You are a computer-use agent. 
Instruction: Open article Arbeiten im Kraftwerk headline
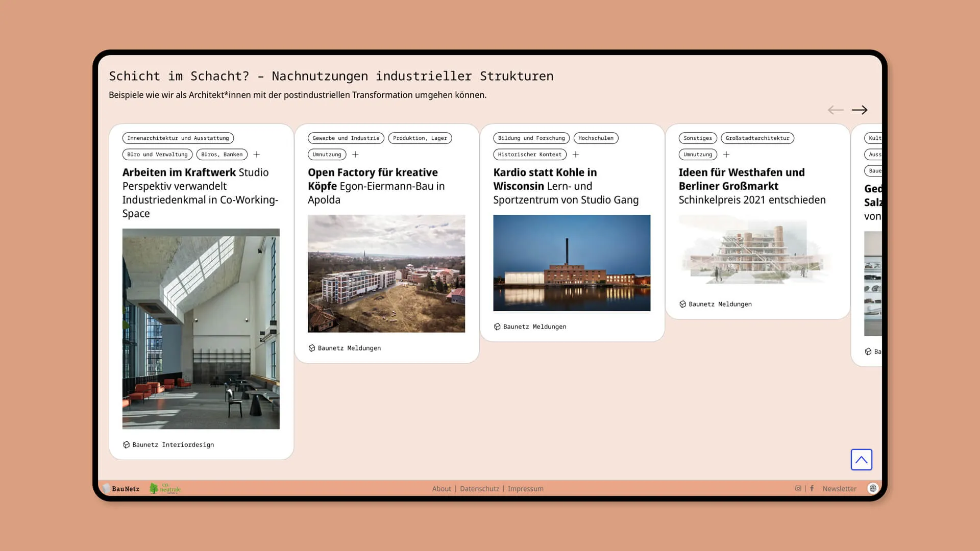click(201, 193)
